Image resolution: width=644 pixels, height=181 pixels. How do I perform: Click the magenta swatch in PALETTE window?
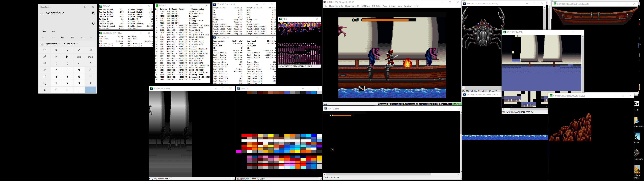click(239, 151)
